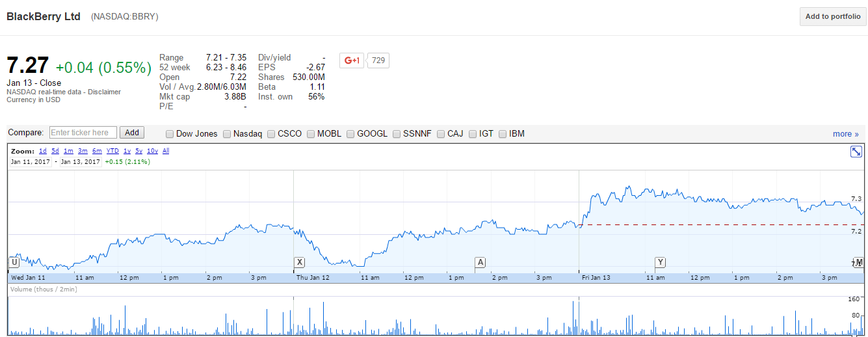The width and height of the screenshot is (868, 337).
Task: Open the A news marker flag
Action: coord(480,262)
